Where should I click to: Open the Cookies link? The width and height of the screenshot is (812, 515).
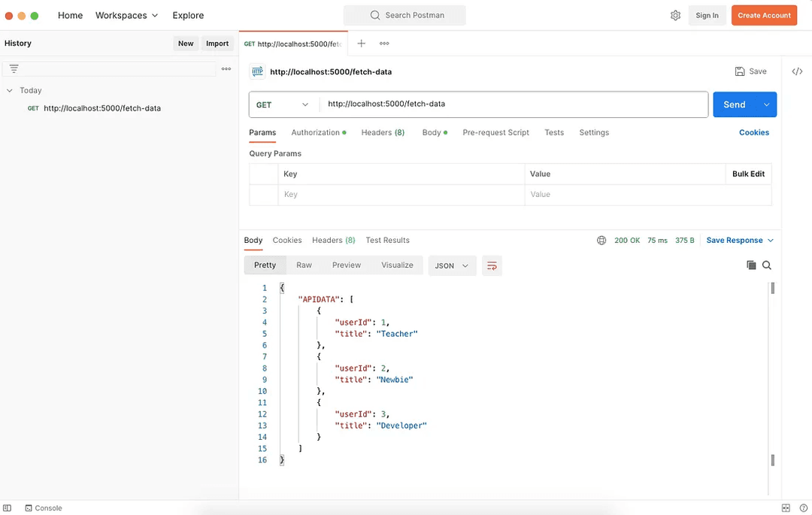tap(754, 132)
